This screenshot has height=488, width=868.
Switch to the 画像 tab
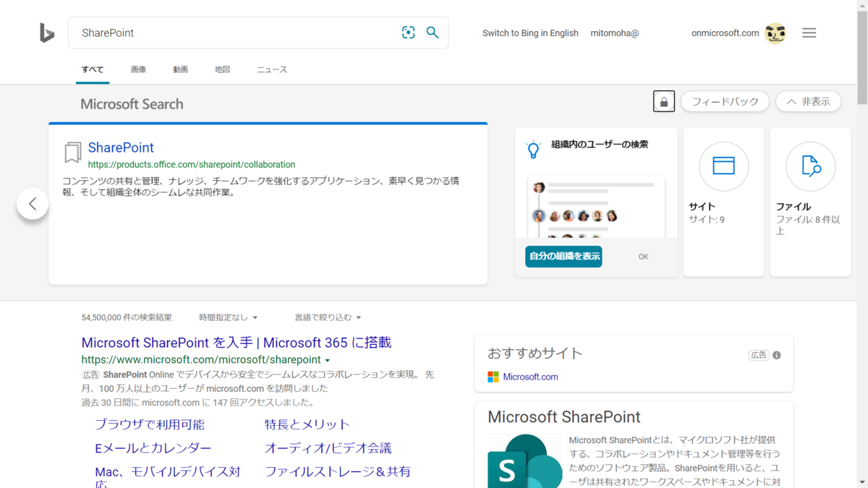click(138, 69)
